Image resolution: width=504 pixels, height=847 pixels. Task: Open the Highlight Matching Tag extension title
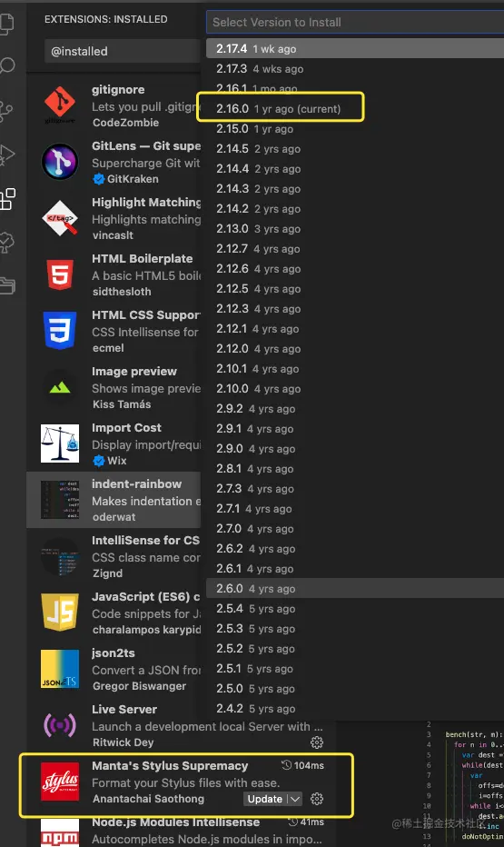tap(145, 202)
